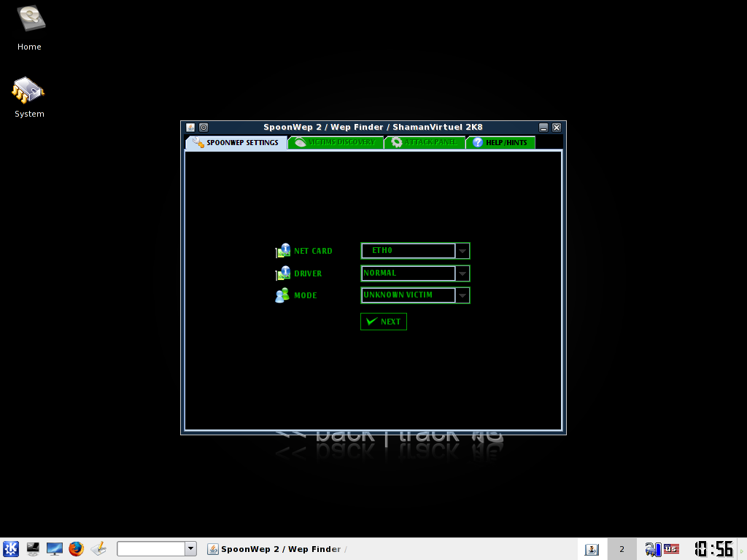Image resolution: width=747 pixels, height=560 pixels.
Task: Expand the Driver dropdown arrow
Action: pyautogui.click(x=462, y=273)
